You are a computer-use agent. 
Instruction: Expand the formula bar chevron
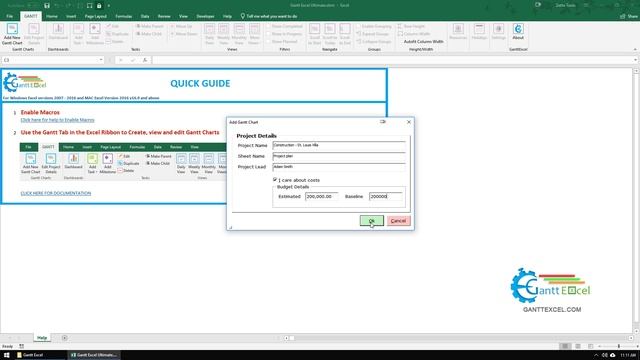click(636, 60)
